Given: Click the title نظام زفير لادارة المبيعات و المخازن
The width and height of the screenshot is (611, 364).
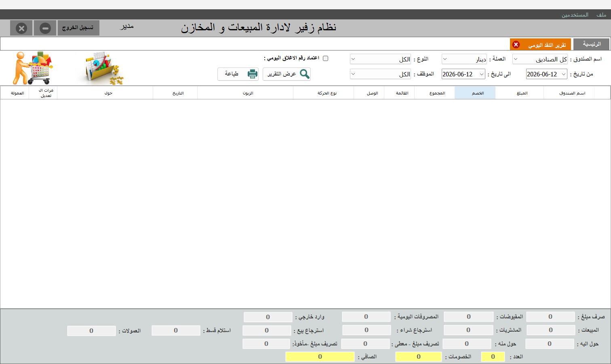Looking at the screenshot, I should point(259,27).
